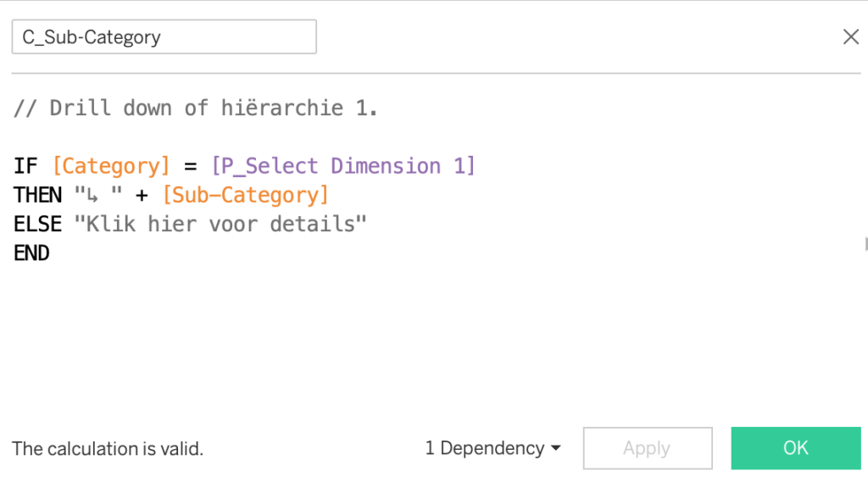Click the [P_Select Dimension 1] parameter

click(343, 166)
